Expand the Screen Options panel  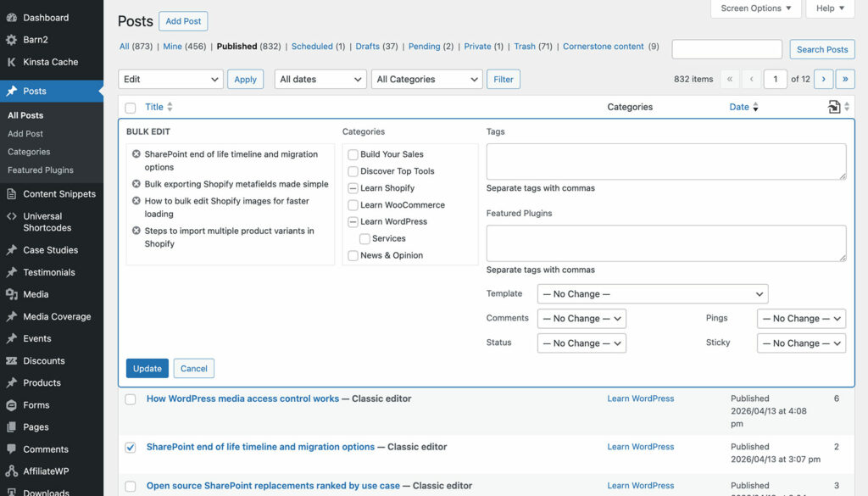point(755,8)
